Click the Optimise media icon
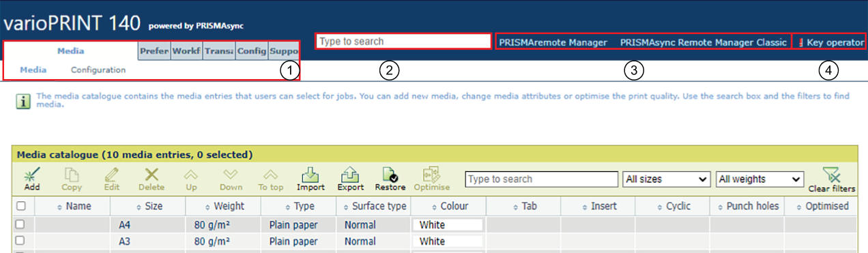 tap(431, 174)
